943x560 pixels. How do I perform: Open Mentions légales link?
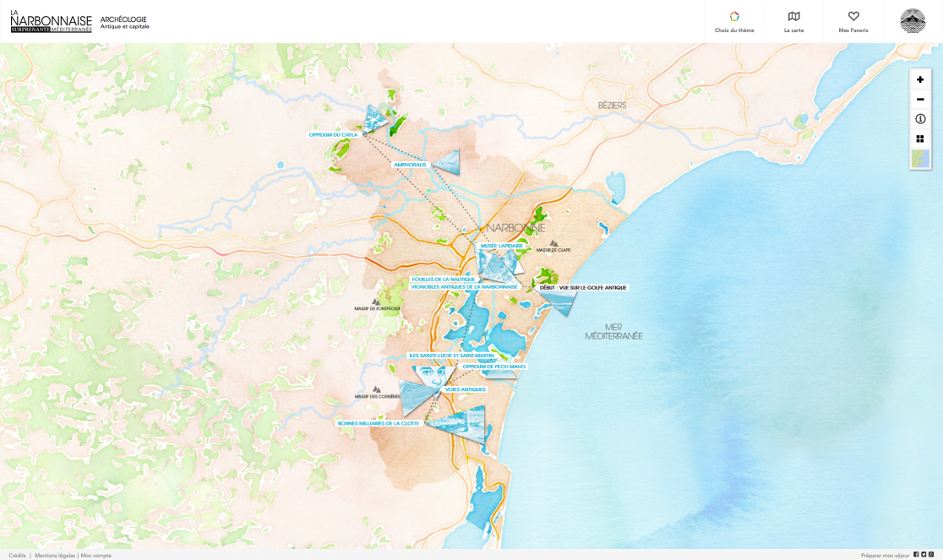(x=55, y=555)
